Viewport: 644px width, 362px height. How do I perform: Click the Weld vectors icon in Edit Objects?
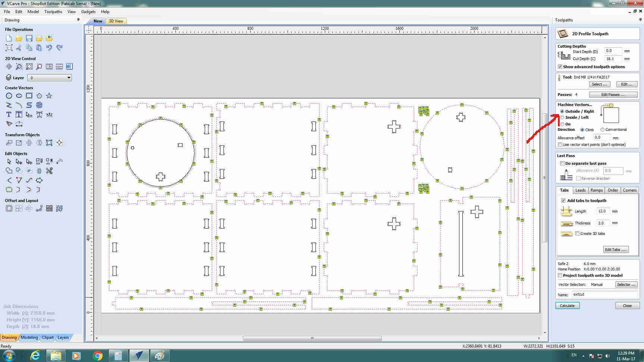(x=9, y=171)
